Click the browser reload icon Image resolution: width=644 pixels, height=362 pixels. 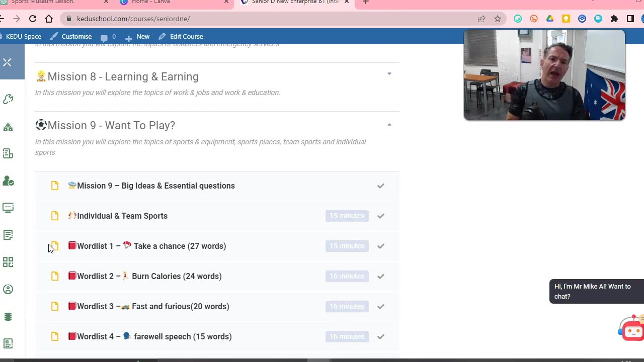coord(33,19)
